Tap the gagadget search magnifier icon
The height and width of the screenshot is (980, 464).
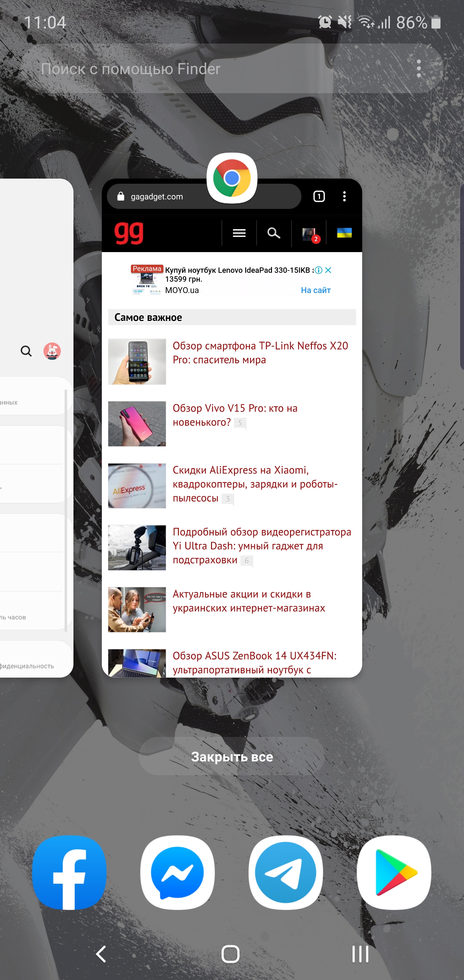[x=274, y=233]
